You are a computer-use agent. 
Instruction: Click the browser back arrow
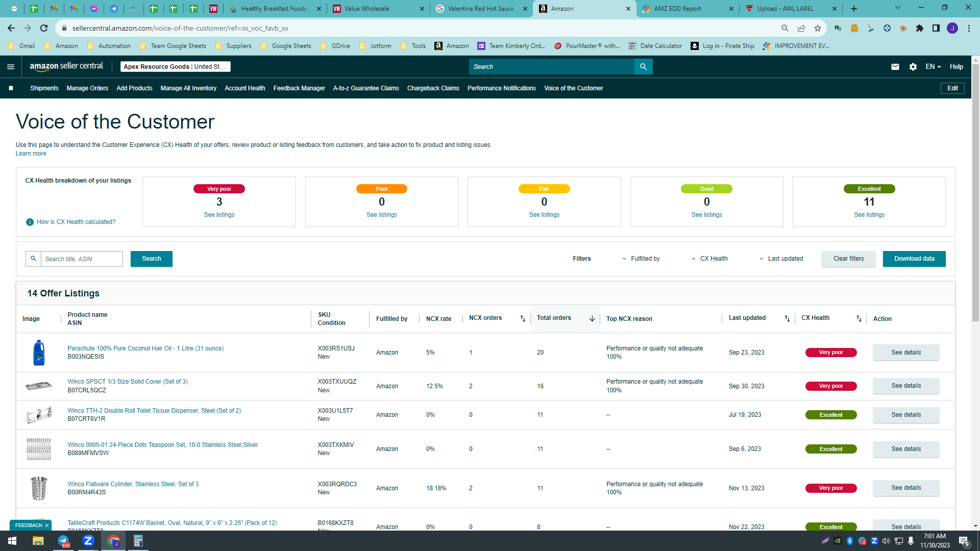(11, 28)
